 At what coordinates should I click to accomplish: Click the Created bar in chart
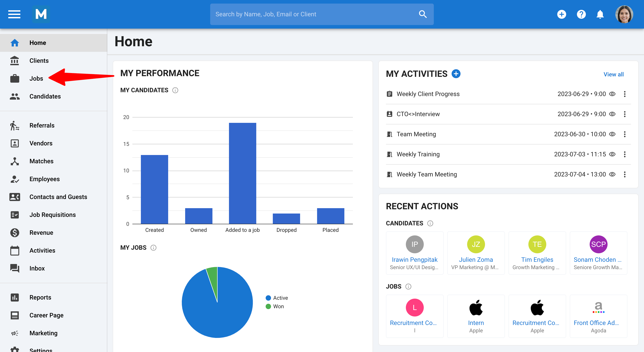[154, 189]
